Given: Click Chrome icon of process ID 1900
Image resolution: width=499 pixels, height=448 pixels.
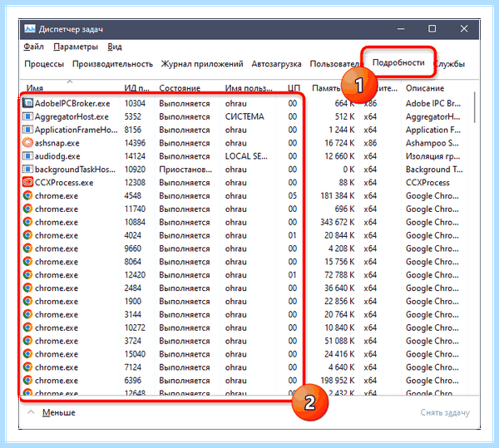Looking at the screenshot, I should pos(28,301).
